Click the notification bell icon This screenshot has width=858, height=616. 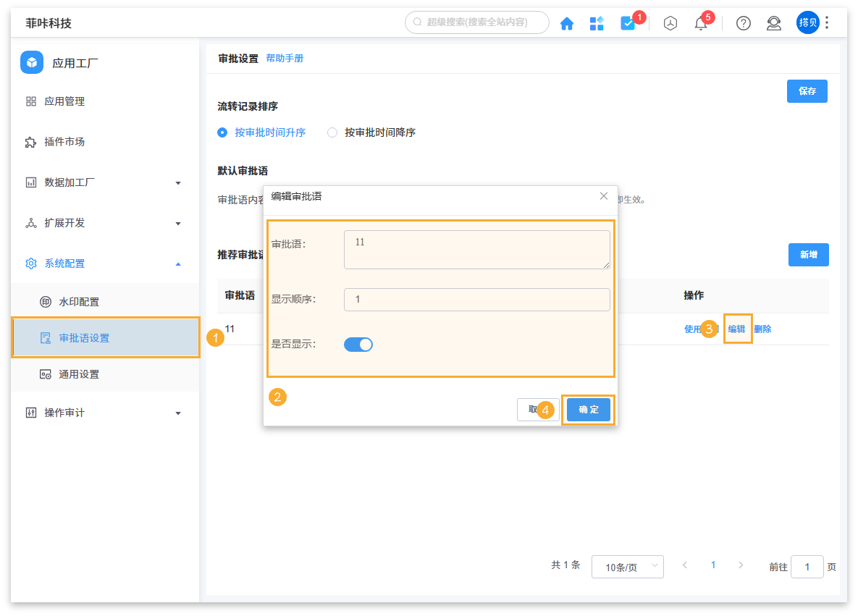click(x=700, y=23)
